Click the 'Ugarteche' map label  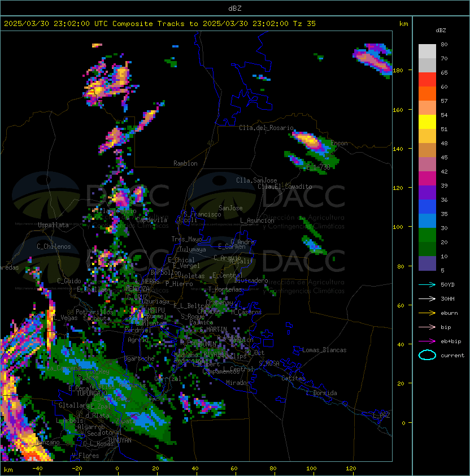tap(140, 358)
